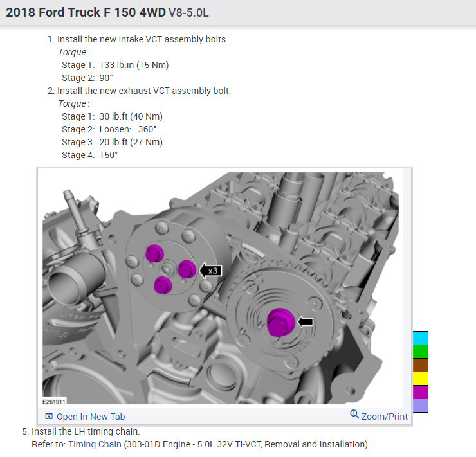Click 'Stage 3: 20 lb.ft (27 Nm)' text

(113, 142)
